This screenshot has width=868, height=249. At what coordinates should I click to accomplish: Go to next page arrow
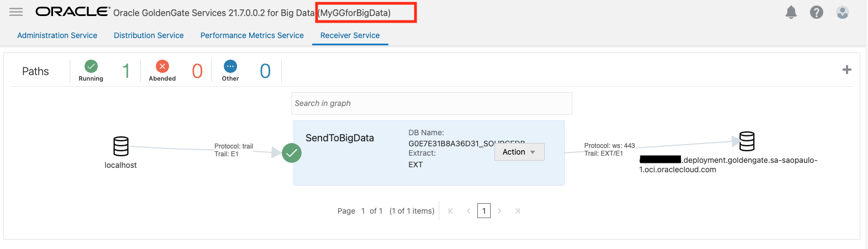tap(499, 211)
